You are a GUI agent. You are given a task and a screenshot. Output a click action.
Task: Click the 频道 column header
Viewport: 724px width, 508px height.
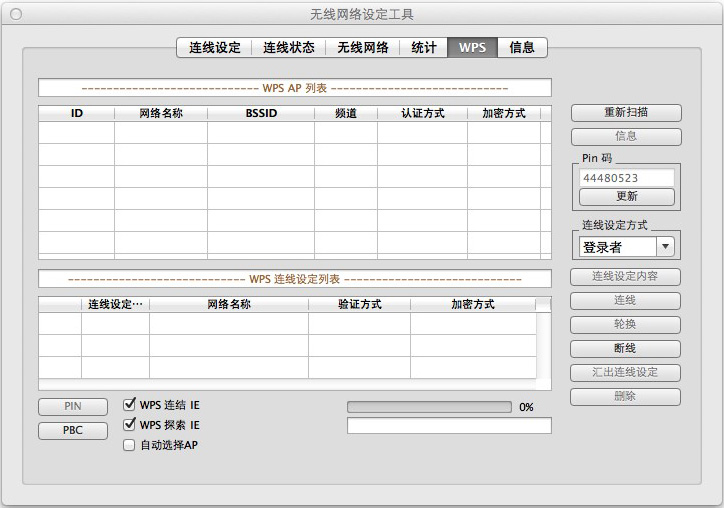[346, 114]
